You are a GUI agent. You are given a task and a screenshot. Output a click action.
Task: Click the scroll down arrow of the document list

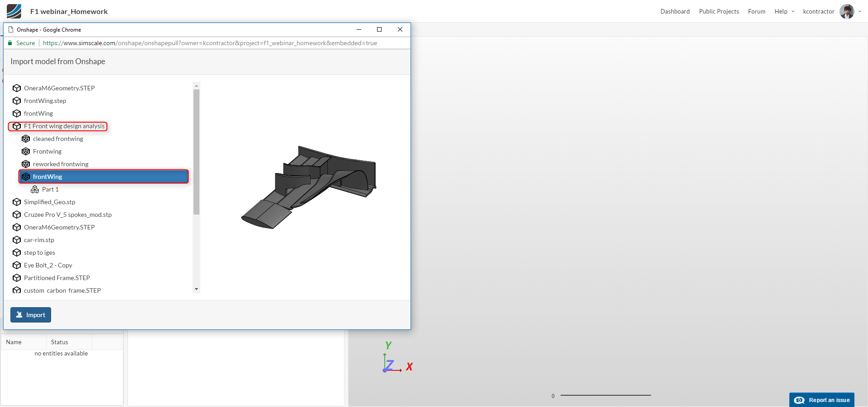(x=196, y=289)
